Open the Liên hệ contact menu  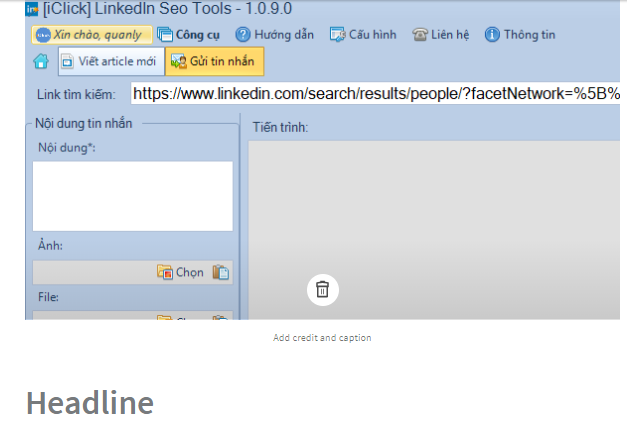[x=441, y=35]
